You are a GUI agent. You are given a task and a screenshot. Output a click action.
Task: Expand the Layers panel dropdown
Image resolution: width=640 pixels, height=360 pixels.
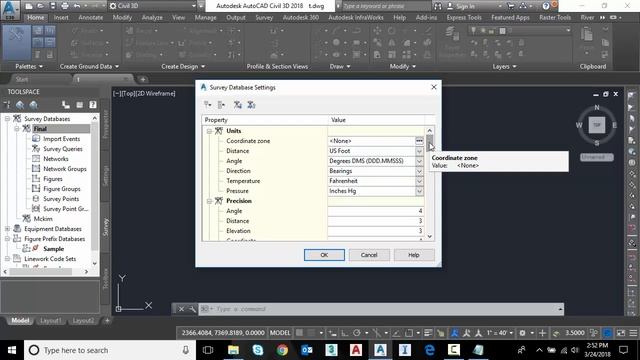(x=504, y=67)
